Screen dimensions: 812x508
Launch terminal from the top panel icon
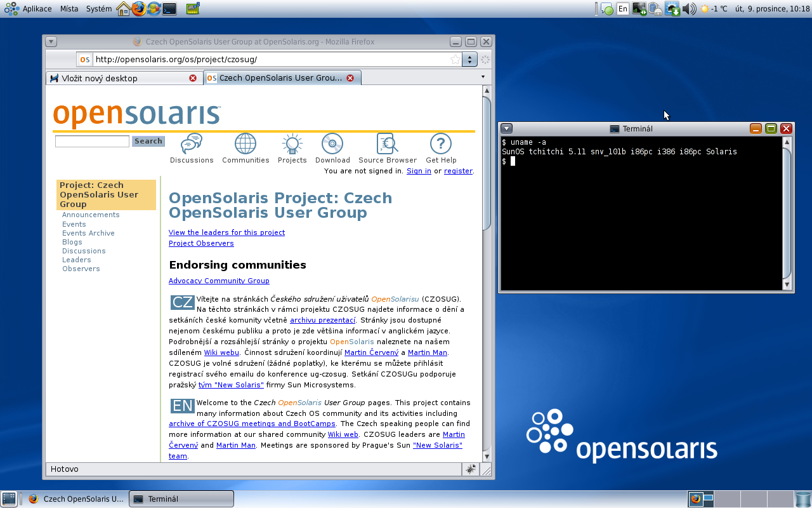pyautogui.click(x=169, y=9)
